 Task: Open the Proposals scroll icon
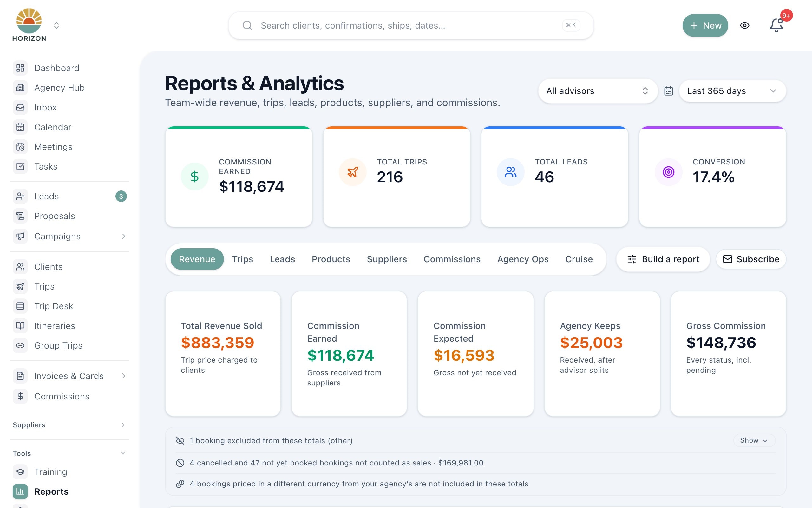(20, 216)
